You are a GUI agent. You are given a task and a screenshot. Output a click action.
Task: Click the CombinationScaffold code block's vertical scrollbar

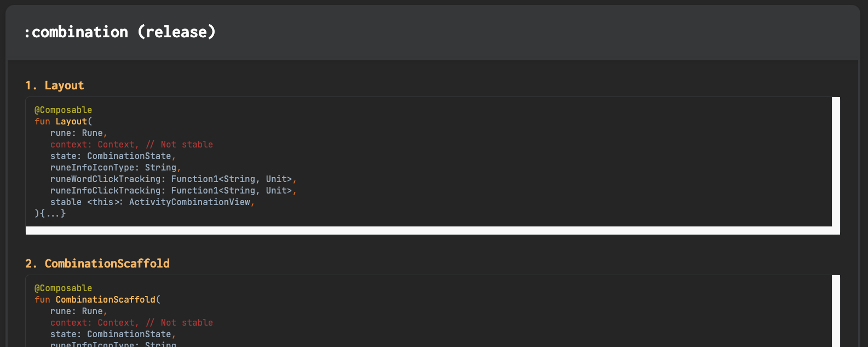[836, 311]
